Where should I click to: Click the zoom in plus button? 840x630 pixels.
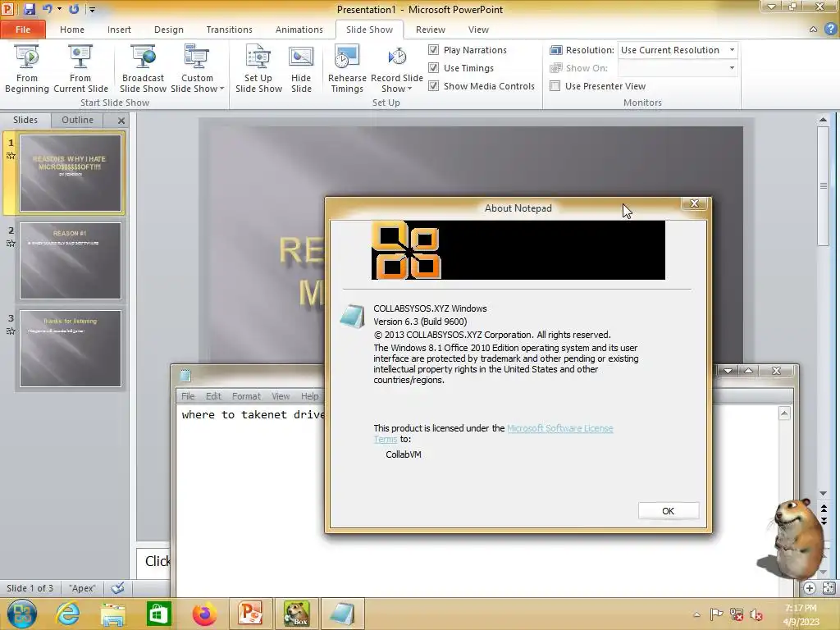pos(810,588)
